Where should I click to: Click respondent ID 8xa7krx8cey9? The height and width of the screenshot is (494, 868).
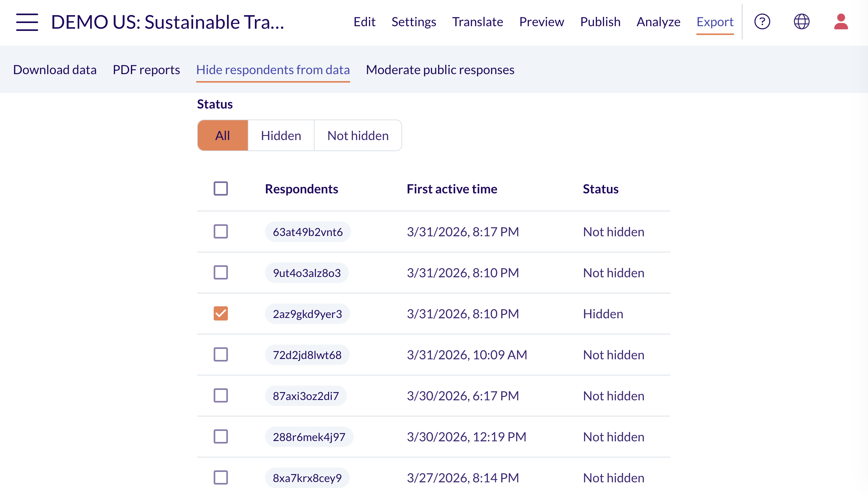pos(307,478)
